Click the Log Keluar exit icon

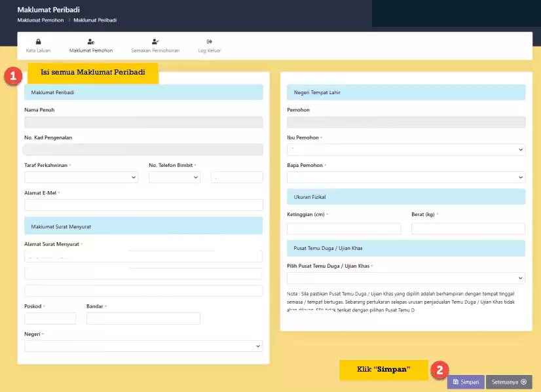(x=209, y=42)
